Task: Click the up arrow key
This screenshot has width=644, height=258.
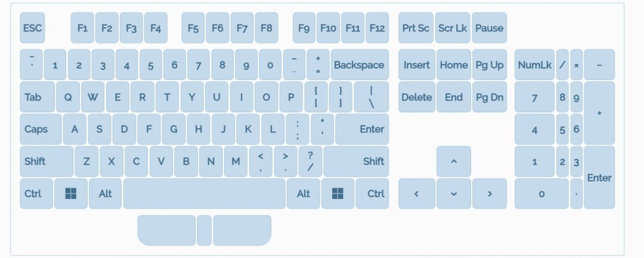Action: click(454, 161)
